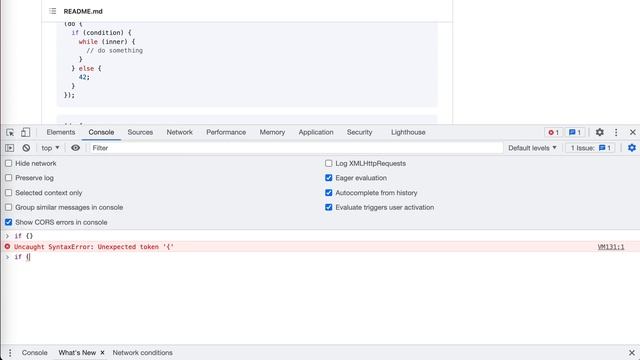640x360 pixels.
Task: Select the What's New drawer tab
Action: 77,353
